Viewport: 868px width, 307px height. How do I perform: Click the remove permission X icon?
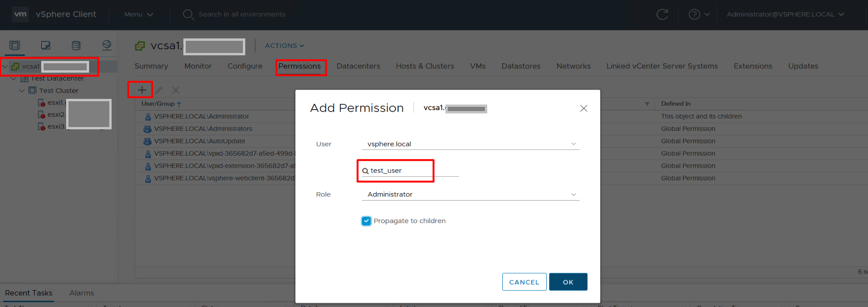pyautogui.click(x=176, y=90)
